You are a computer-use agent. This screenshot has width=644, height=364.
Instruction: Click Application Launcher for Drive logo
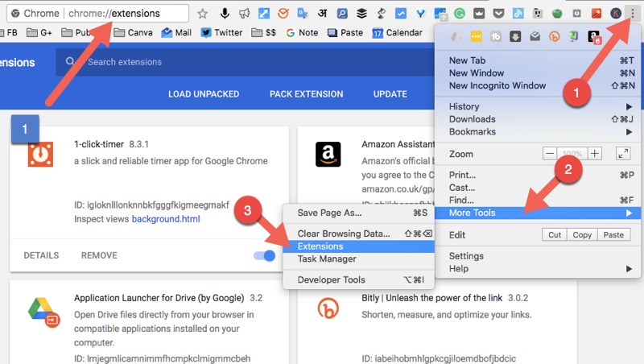click(44, 312)
